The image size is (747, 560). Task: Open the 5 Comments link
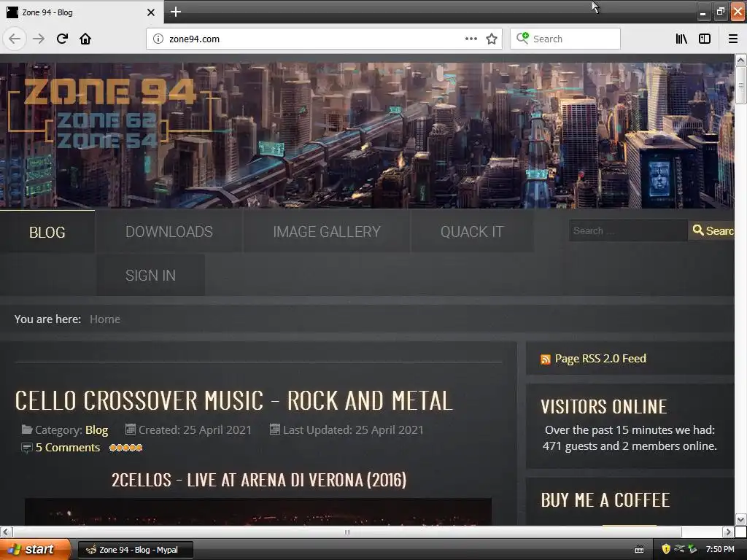68,448
